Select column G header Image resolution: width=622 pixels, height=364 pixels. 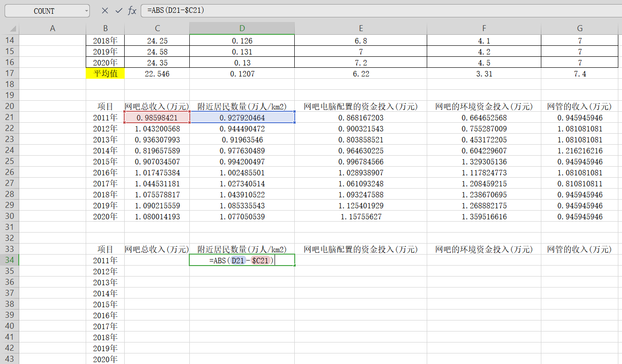580,28
